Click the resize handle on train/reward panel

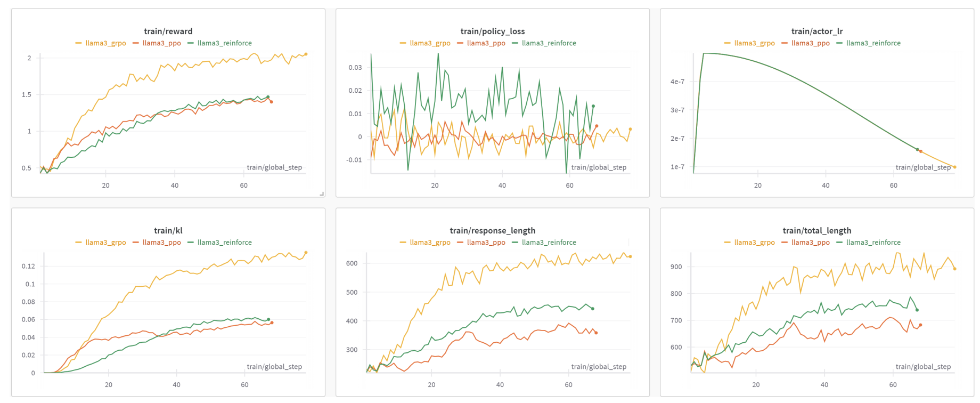pos(322,194)
